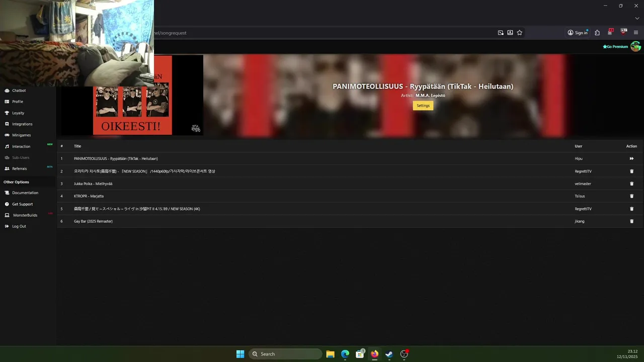Image resolution: width=644 pixels, height=362 pixels.
Task: Log out of the dashboard
Action: [19, 226]
